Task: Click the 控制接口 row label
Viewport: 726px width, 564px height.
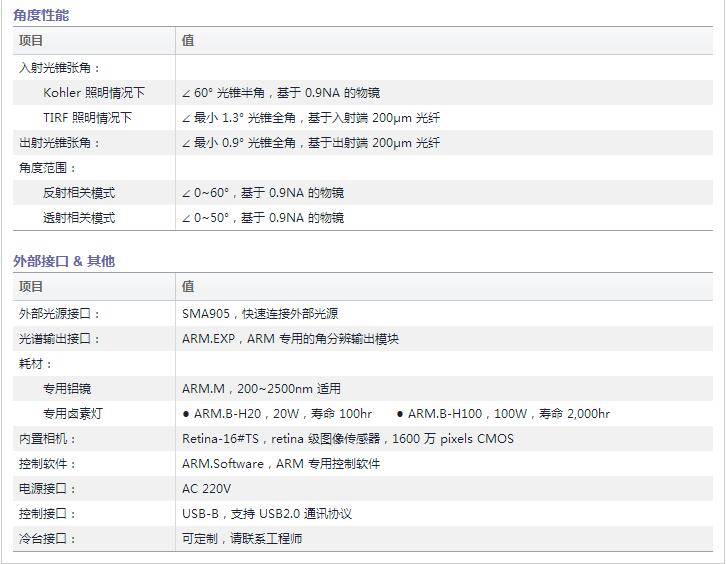Action: tap(47, 514)
